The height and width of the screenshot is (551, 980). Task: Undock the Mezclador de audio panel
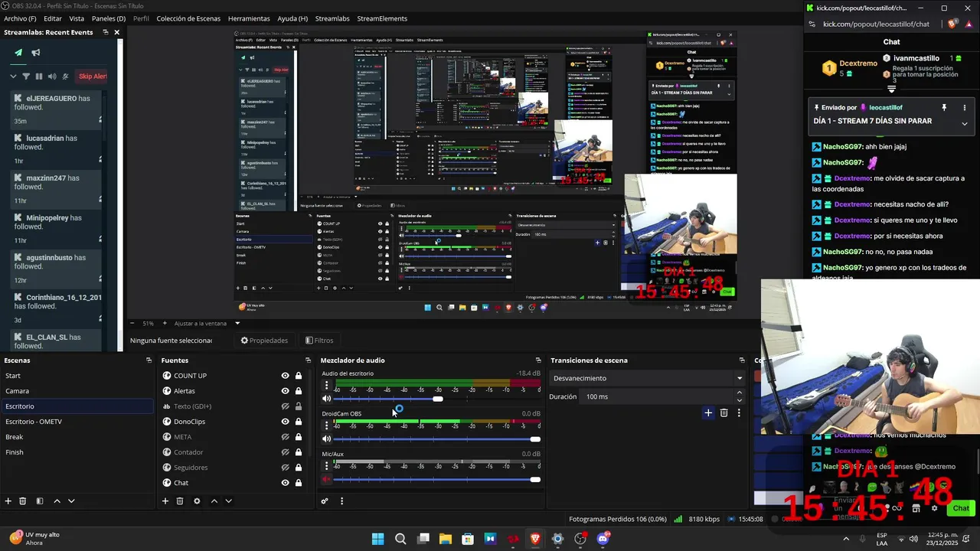click(538, 360)
